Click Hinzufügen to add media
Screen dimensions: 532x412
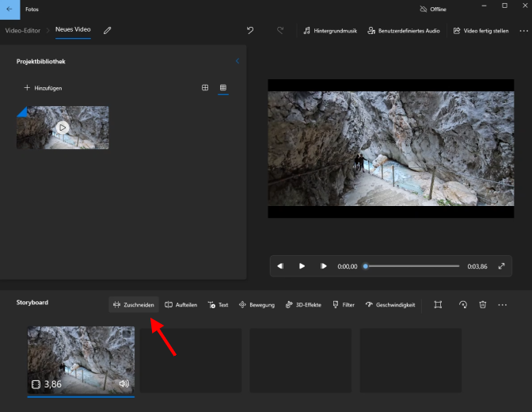[43, 88]
